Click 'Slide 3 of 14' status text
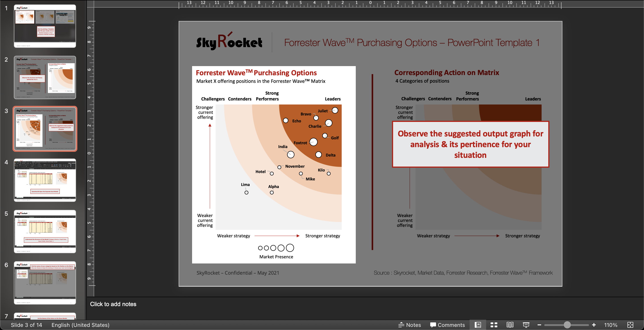The image size is (644, 330). pyautogui.click(x=27, y=325)
